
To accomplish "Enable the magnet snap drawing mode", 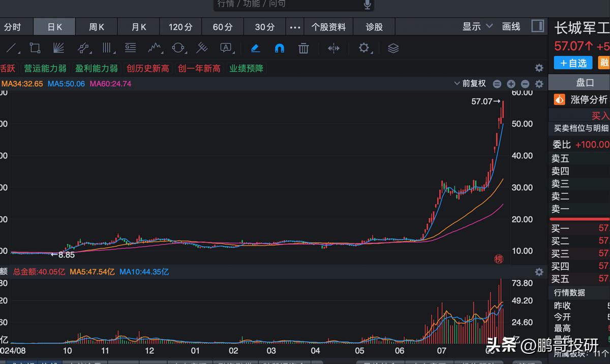I will pyautogui.click(x=280, y=48).
